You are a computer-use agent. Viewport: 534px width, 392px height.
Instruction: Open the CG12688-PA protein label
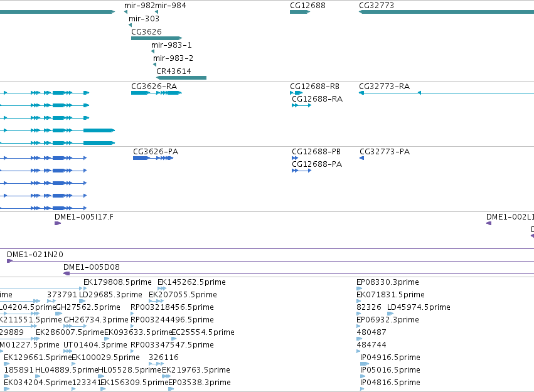(x=317, y=164)
